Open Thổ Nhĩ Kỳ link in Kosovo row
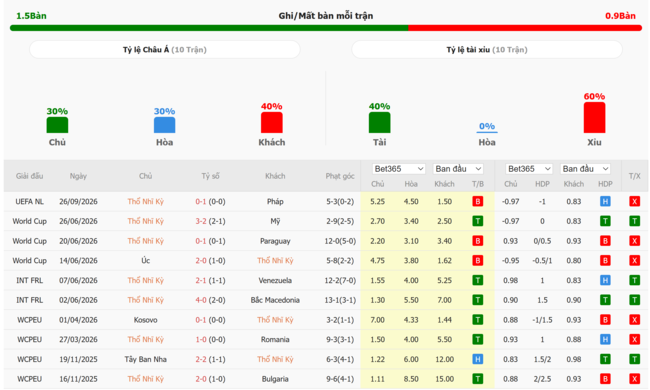 click(x=275, y=320)
